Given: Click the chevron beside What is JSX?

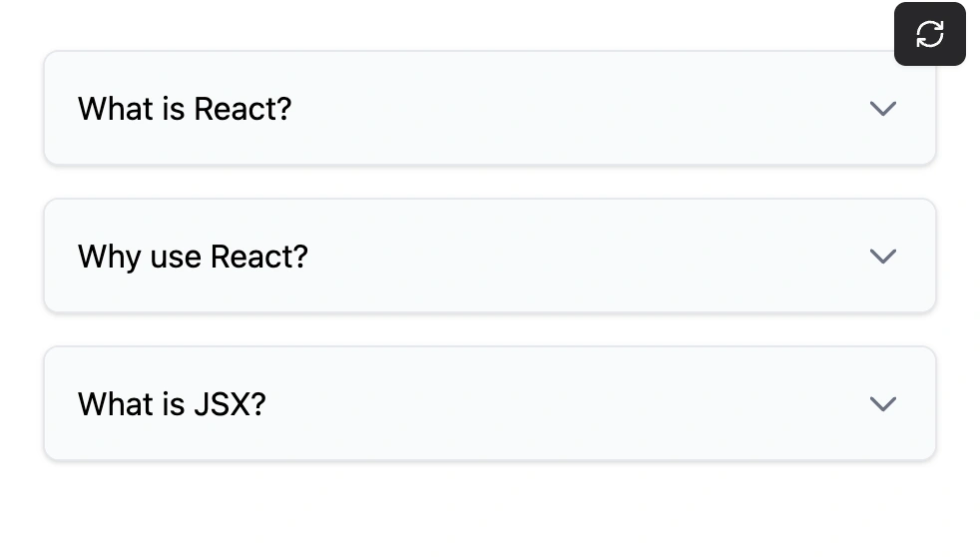Looking at the screenshot, I should (882, 403).
